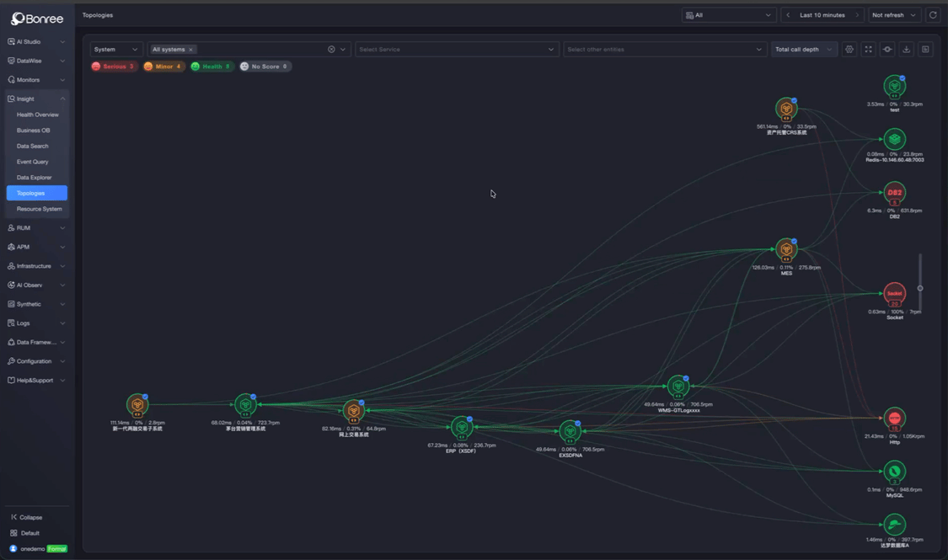The height and width of the screenshot is (560, 948).
Task: Toggle the Serious 3 filter
Action: [114, 67]
